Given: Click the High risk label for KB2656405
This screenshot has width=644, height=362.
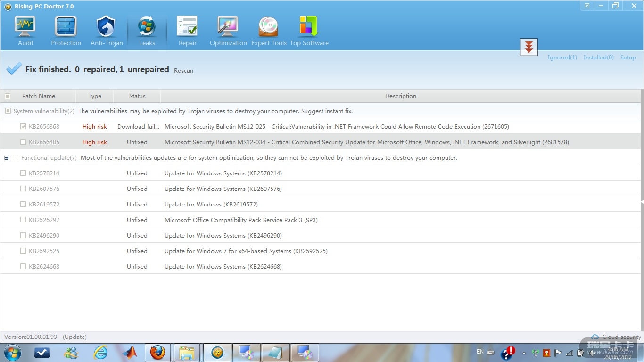Looking at the screenshot, I should [x=95, y=142].
